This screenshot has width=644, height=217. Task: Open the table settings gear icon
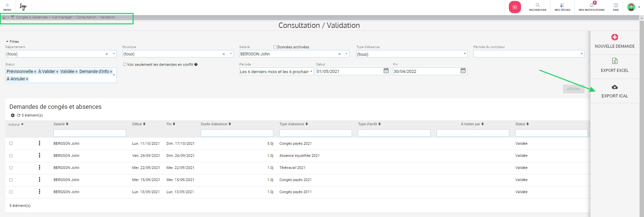pos(13,115)
